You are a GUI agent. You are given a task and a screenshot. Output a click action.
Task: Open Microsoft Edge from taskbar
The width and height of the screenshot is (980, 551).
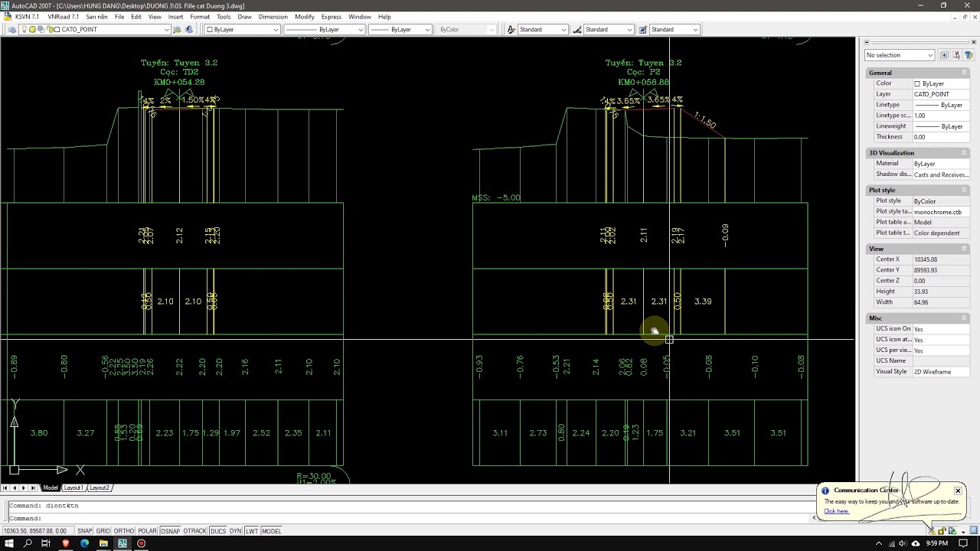pos(84,543)
